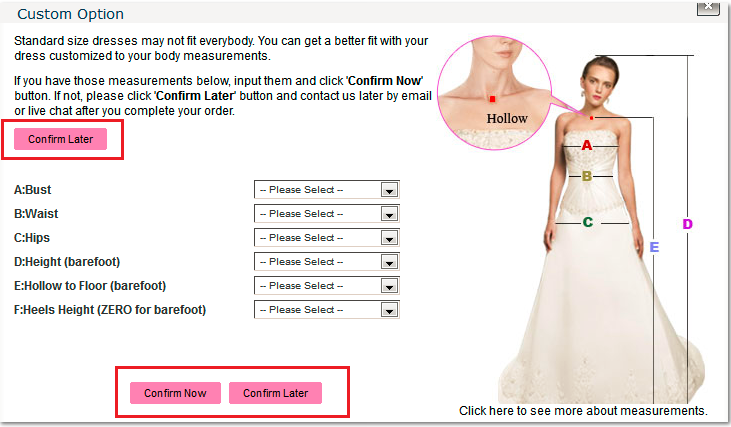Open the B:Waist measurement dropdown
The image size is (731, 427).
coord(326,214)
